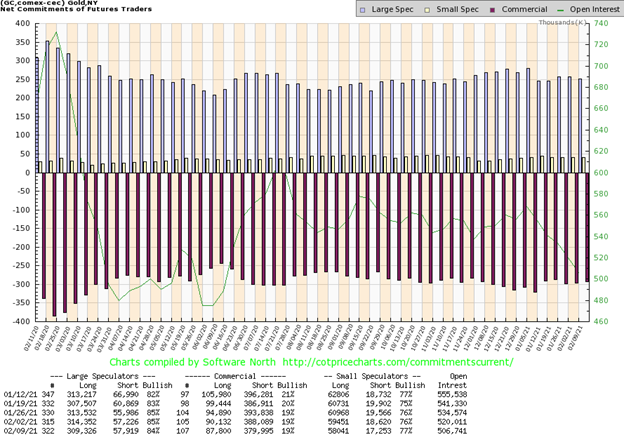Click the Open Interest legend line marker

[x=561, y=10]
